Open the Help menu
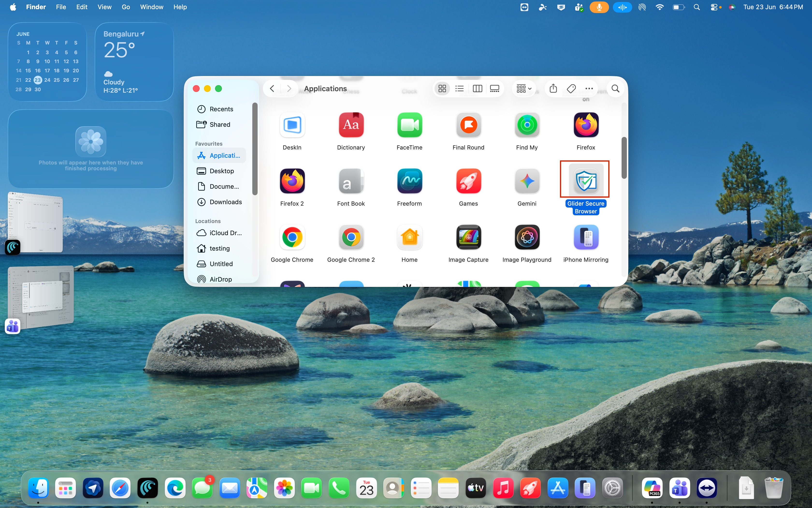 click(x=180, y=7)
